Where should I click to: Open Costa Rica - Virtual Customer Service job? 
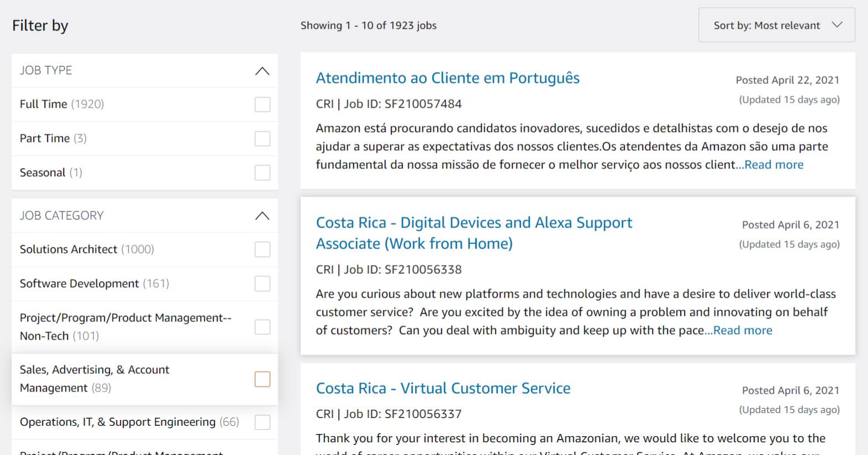pos(443,389)
